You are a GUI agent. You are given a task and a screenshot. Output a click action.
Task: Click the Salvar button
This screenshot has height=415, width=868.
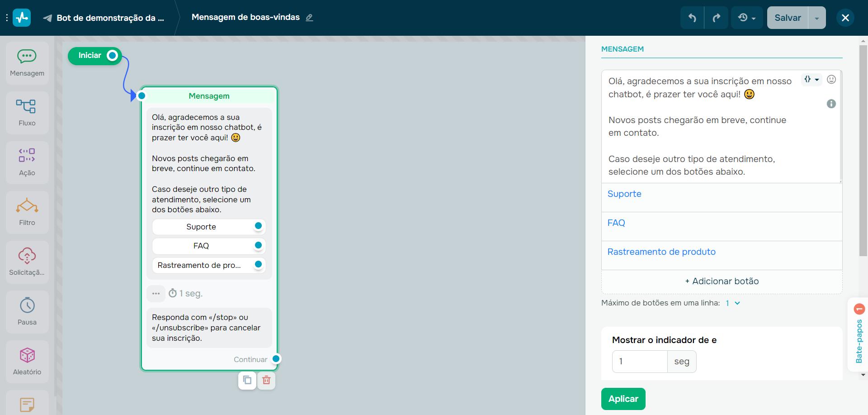tap(788, 18)
